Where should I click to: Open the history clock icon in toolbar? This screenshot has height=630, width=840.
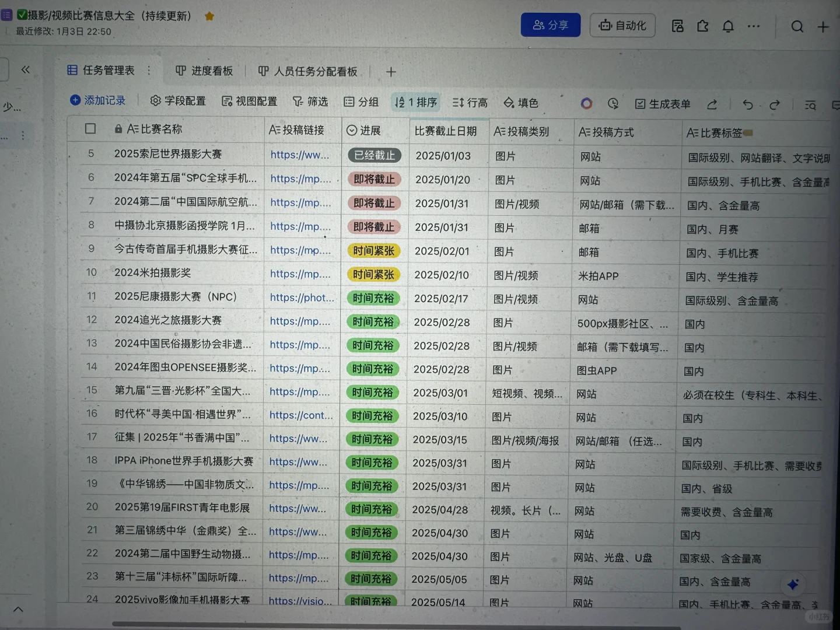tap(613, 103)
